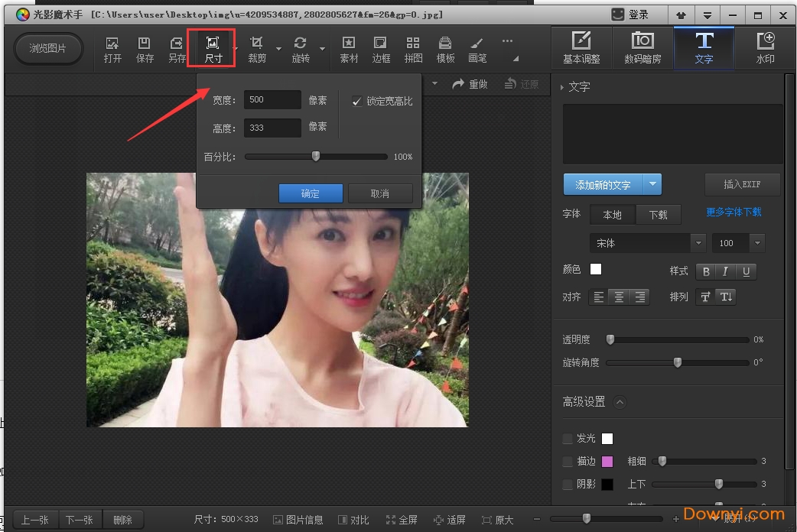The image size is (797, 532).
Task: Toggle the 锁定宽高比 checkbox
Action: point(357,102)
